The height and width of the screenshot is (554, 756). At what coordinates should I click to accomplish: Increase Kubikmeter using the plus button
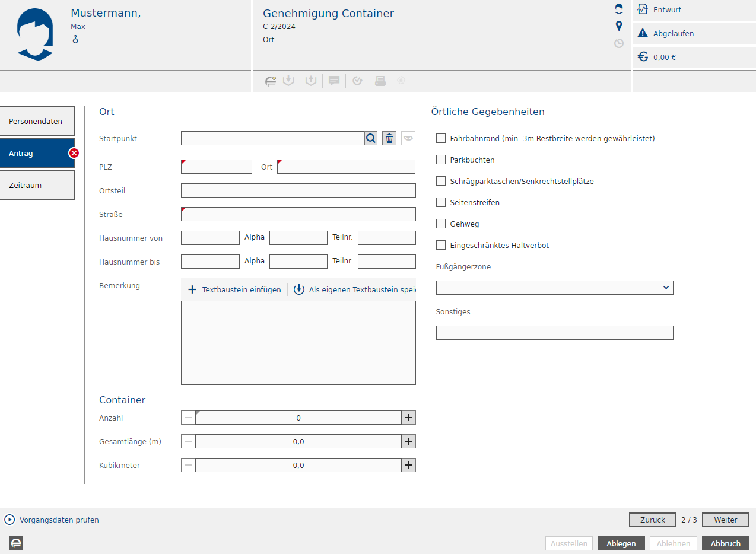408,466
